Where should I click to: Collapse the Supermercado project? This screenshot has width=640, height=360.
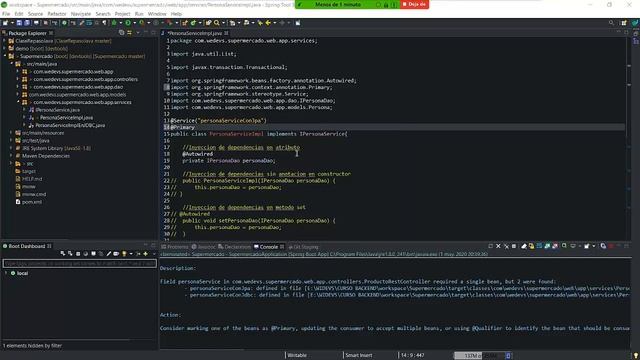(4, 56)
